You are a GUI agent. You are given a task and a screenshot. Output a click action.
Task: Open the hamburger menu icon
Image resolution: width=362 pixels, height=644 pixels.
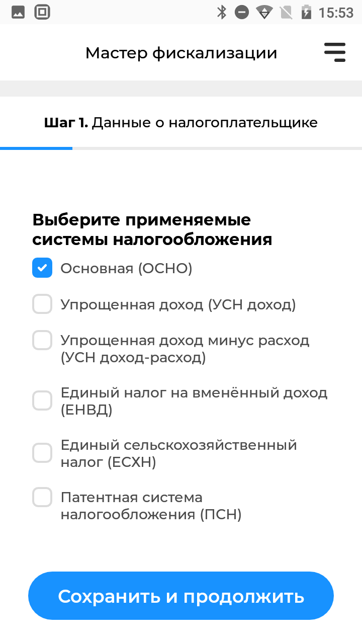(335, 52)
